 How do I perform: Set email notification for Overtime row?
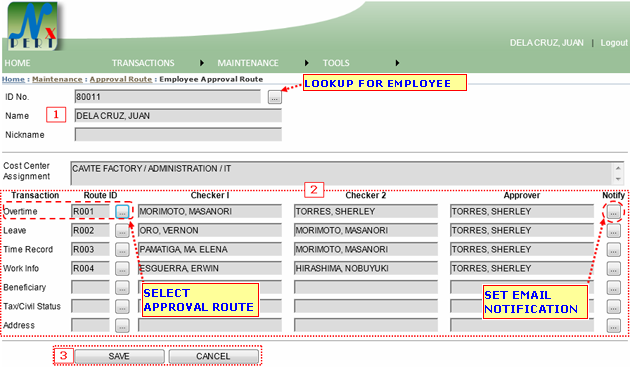pyautogui.click(x=614, y=211)
